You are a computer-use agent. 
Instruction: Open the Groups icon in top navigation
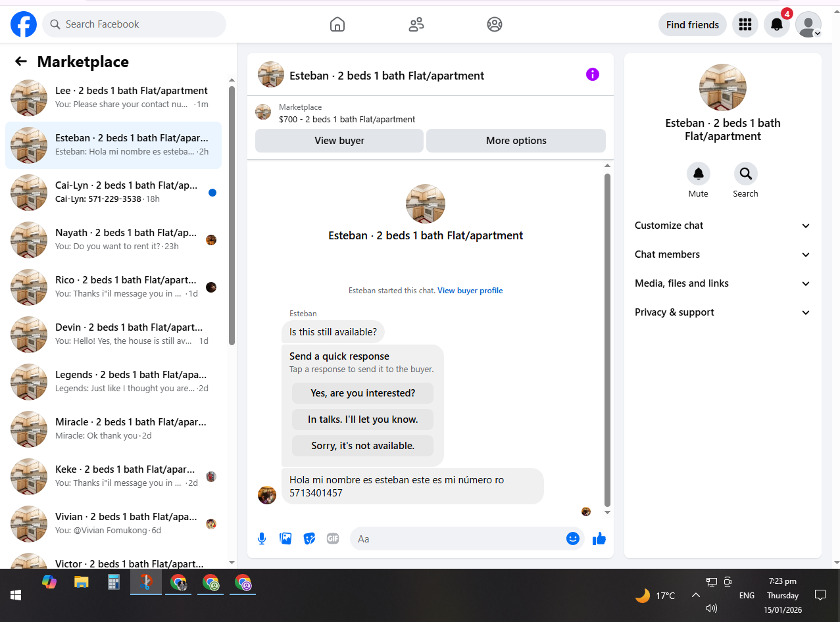click(x=495, y=24)
